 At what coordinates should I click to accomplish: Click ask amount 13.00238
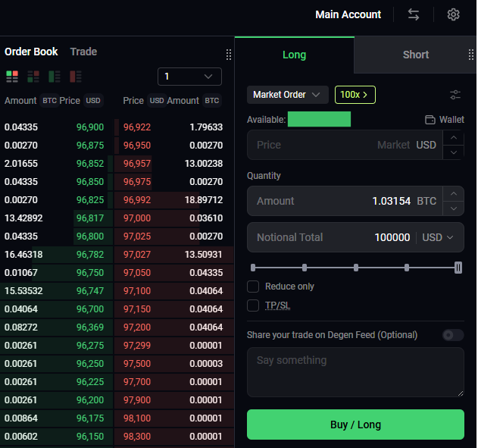tap(204, 164)
